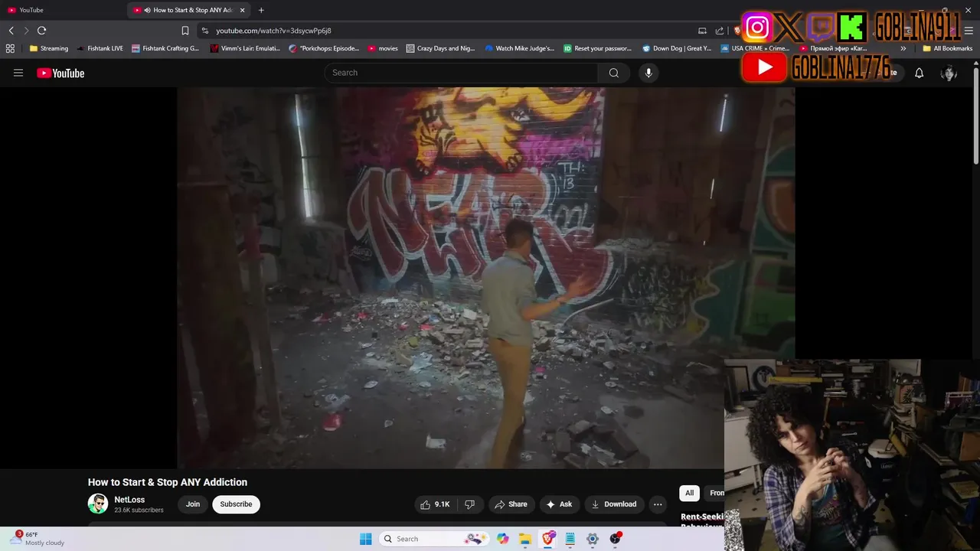Switch to the first YouTube tab
The height and width of the screenshot is (551, 980).
pos(61,10)
